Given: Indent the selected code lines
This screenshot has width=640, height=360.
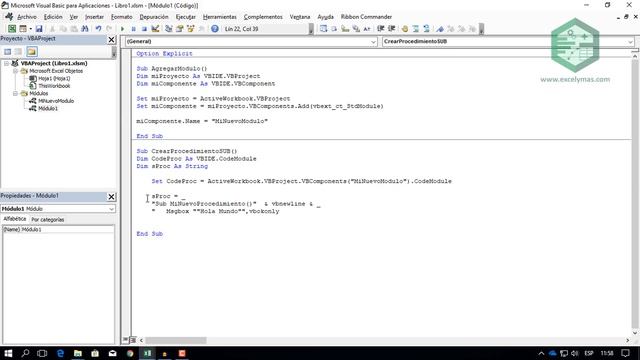Looking at the screenshot, I should 380,29.
